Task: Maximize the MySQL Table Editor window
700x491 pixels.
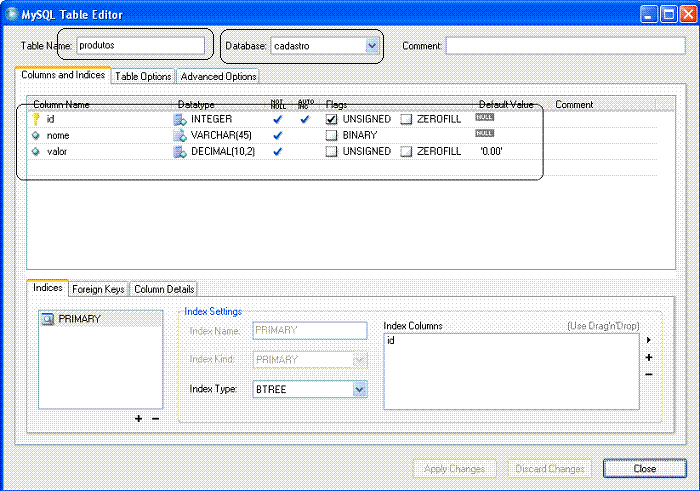Action: tap(669, 14)
